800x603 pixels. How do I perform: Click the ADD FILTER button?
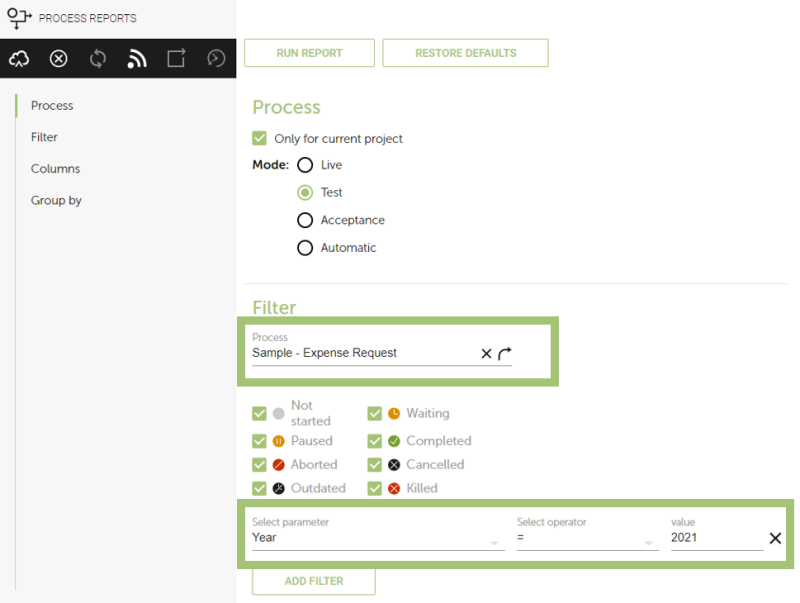[314, 581]
